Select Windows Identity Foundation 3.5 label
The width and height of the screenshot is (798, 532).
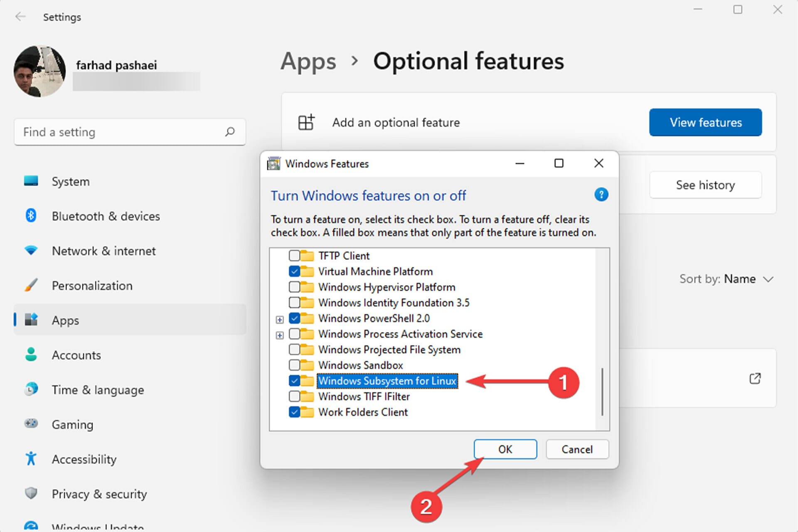(x=394, y=303)
